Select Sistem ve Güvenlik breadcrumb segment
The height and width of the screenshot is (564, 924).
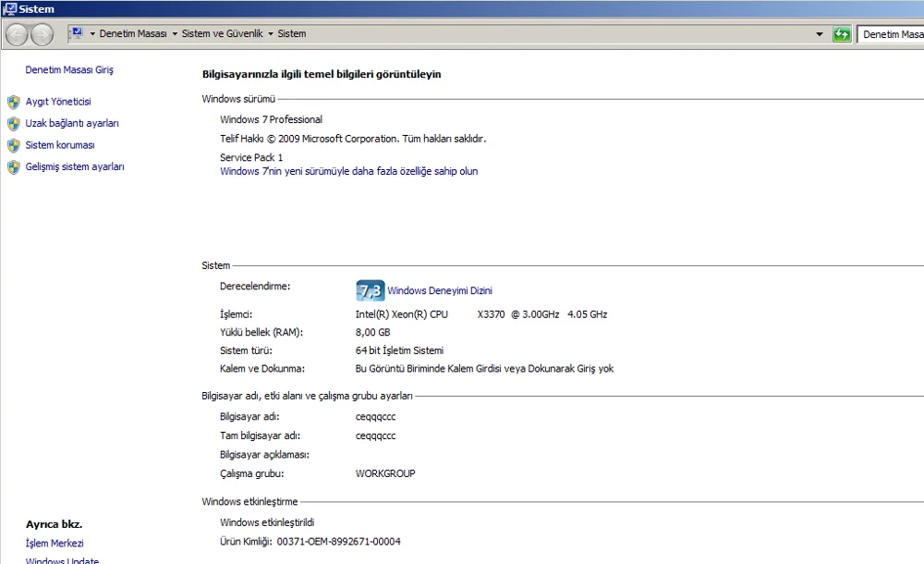click(222, 33)
